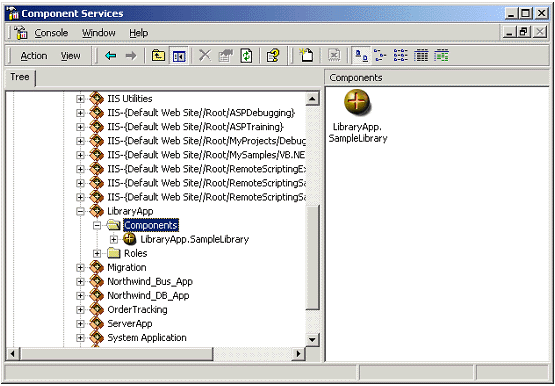The image size is (555, 386).
Task: Select the Status view icon
Action: click(441, 56)
